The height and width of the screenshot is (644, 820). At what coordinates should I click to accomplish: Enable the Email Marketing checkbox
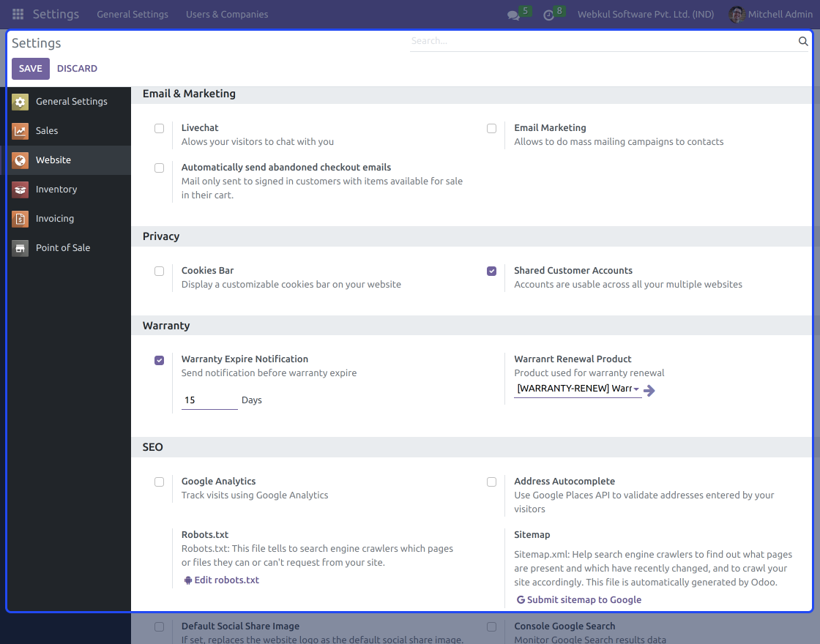click(x=491, y=128)
